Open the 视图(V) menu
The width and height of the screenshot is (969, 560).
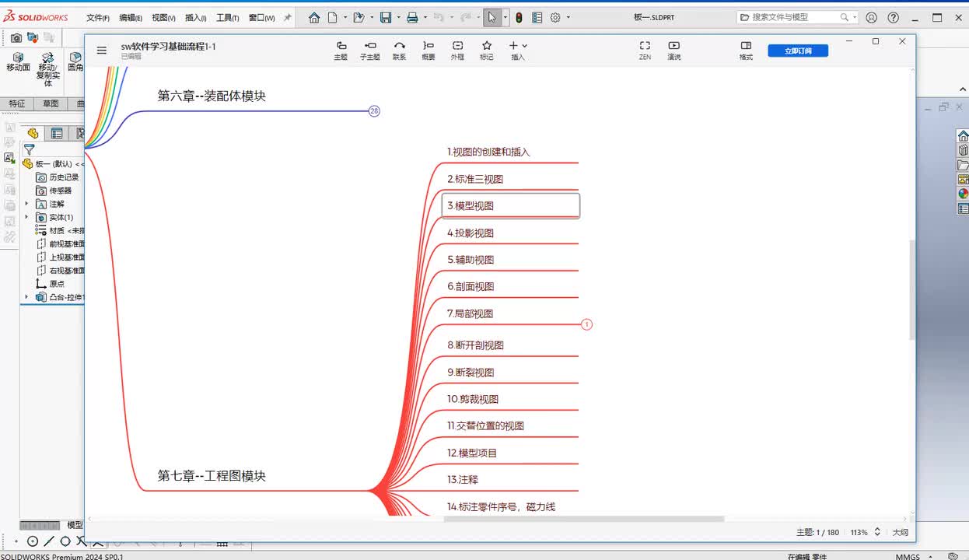click(163, 17)
